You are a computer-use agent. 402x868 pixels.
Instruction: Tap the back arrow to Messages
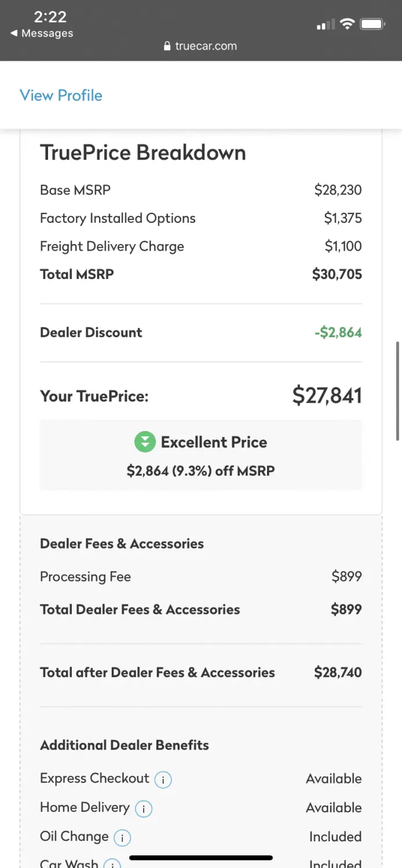tap(14, 34)
